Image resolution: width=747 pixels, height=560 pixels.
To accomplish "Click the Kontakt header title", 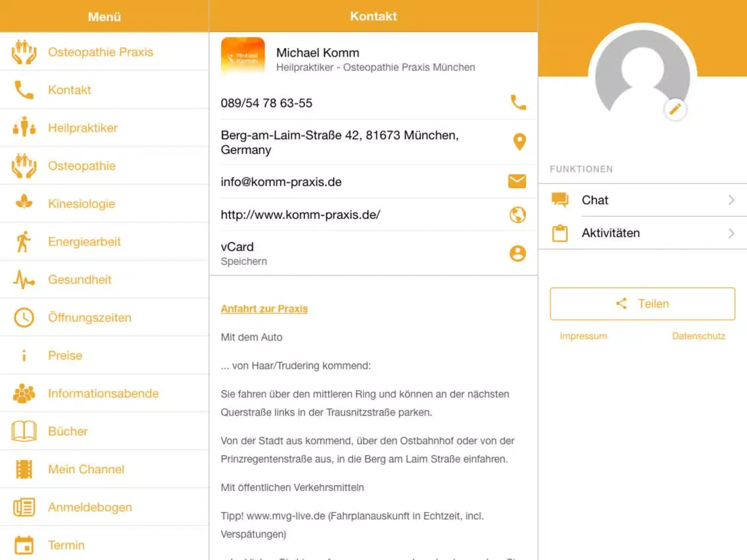I will click(x=373, y=16).
